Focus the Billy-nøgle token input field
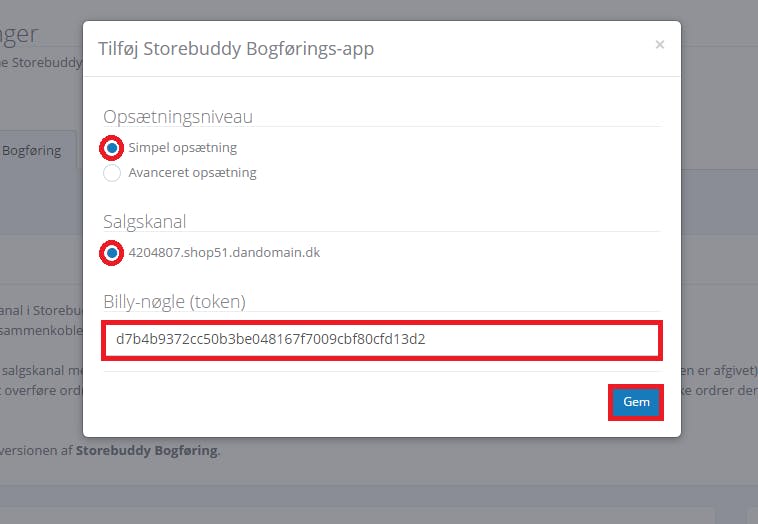758x524 pixels. 381,340
